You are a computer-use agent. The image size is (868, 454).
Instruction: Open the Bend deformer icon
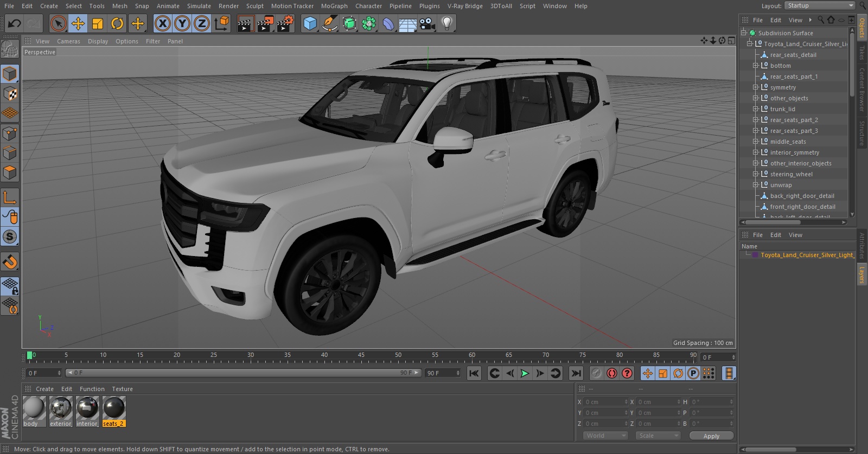coord(388,23)
